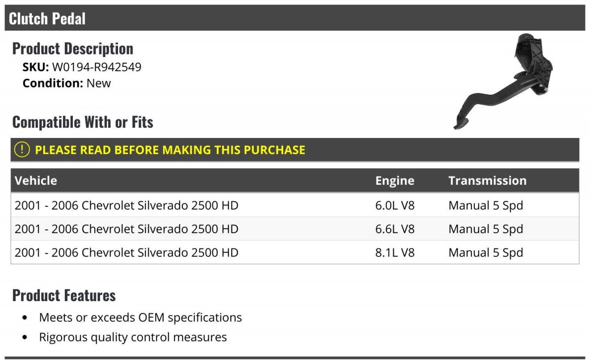Click the 6.0L V8 engine cell
The height and width of the screenshot is (364, 590).
pos(395,205)
